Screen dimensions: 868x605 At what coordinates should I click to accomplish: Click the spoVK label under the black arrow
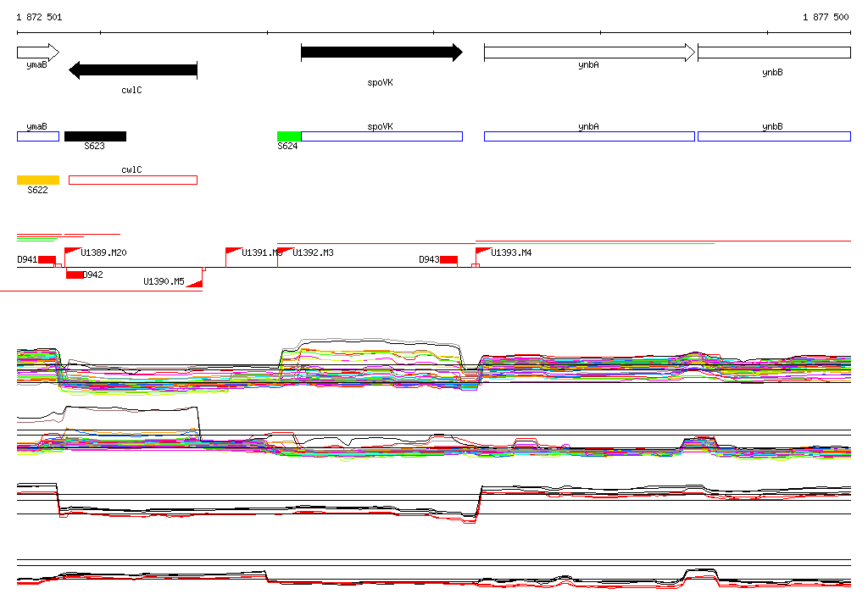coord(381,82)
